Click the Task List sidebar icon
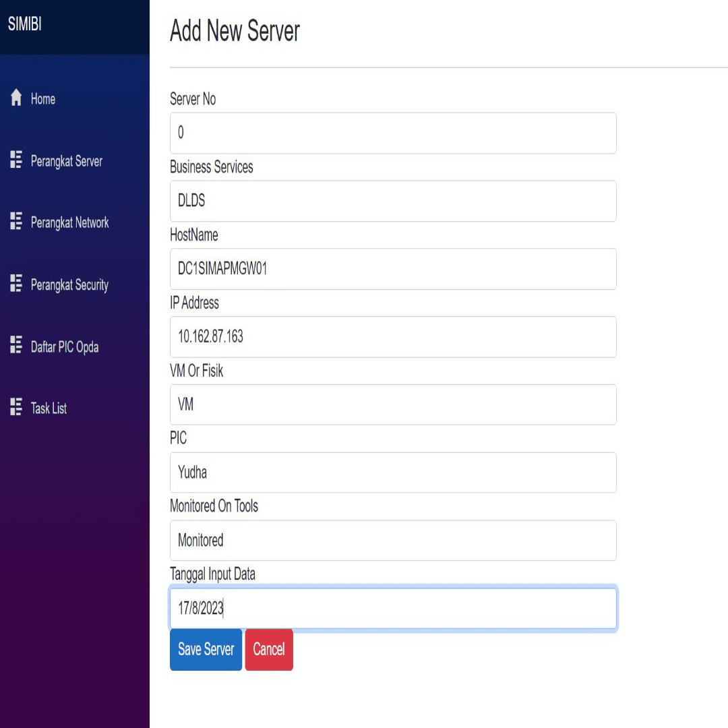 point(17,407)
